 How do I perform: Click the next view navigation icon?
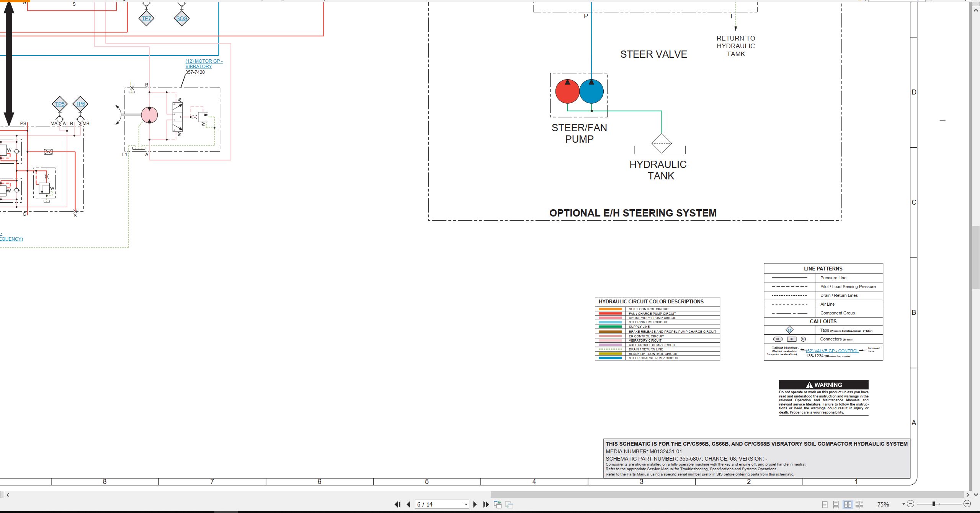509,504
